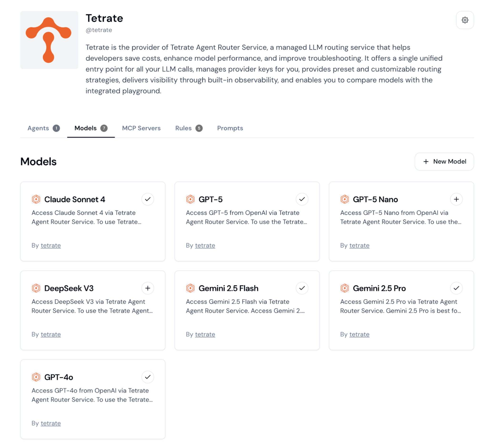Click the GPT-4o model icon
The image size is (491, 448).
[36, 377]
